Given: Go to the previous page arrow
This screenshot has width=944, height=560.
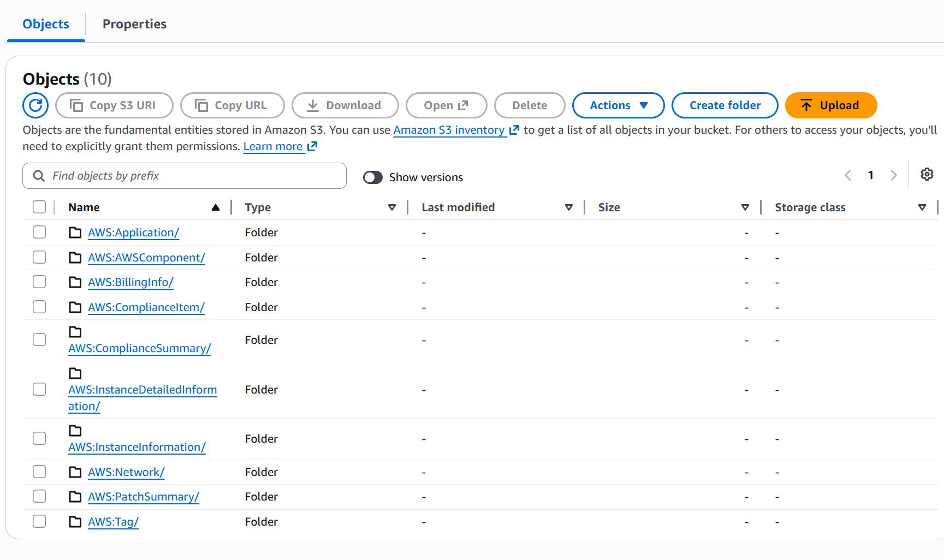Looking at the screenshot, I should coord(848,175).
